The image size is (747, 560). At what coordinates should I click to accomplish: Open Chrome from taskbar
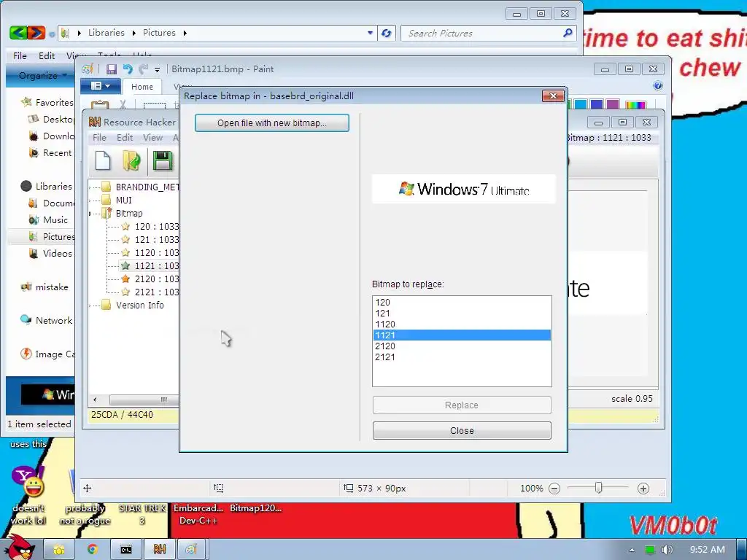coord(93,550)
